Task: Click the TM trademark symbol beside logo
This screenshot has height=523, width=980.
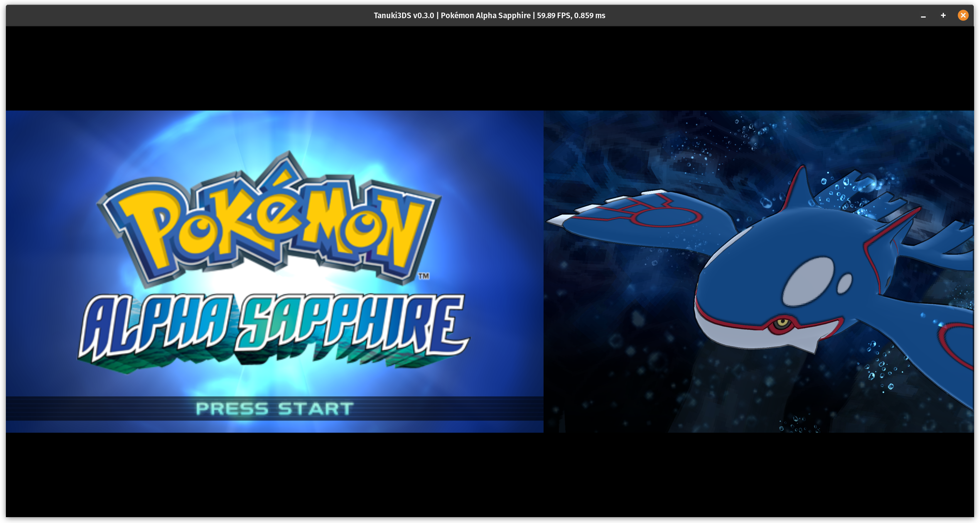Action: pos(424,276)
